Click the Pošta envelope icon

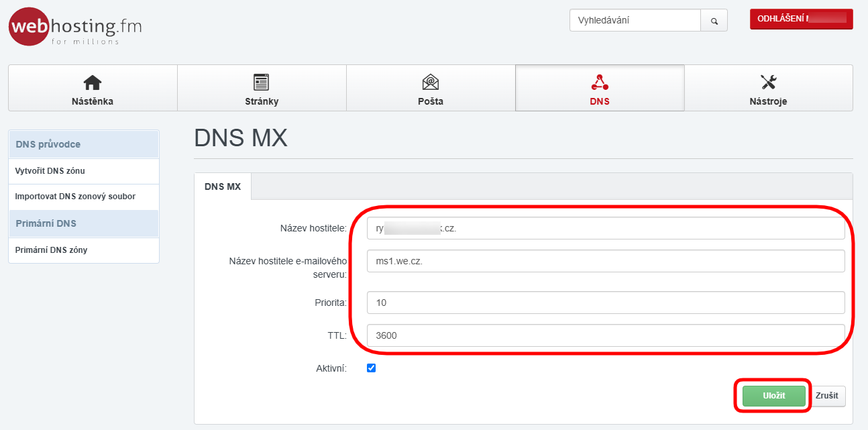[x=430, y=82]
